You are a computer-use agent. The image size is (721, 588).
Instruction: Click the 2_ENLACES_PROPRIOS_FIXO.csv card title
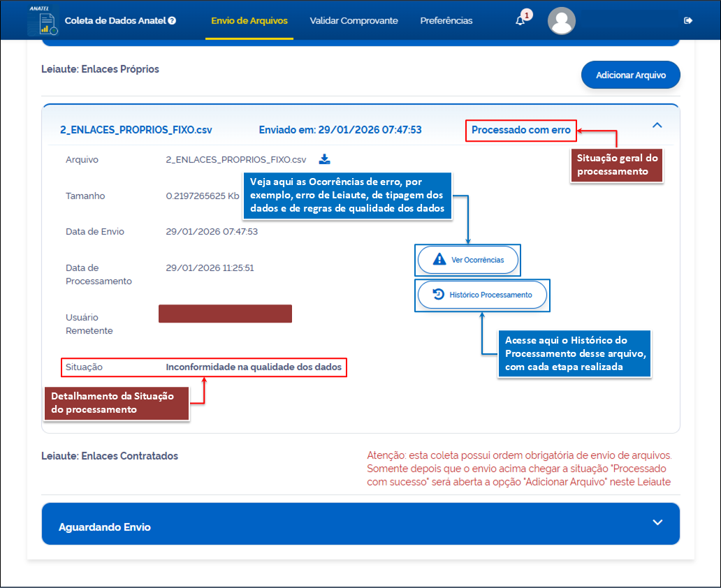[x=136, y=130]
